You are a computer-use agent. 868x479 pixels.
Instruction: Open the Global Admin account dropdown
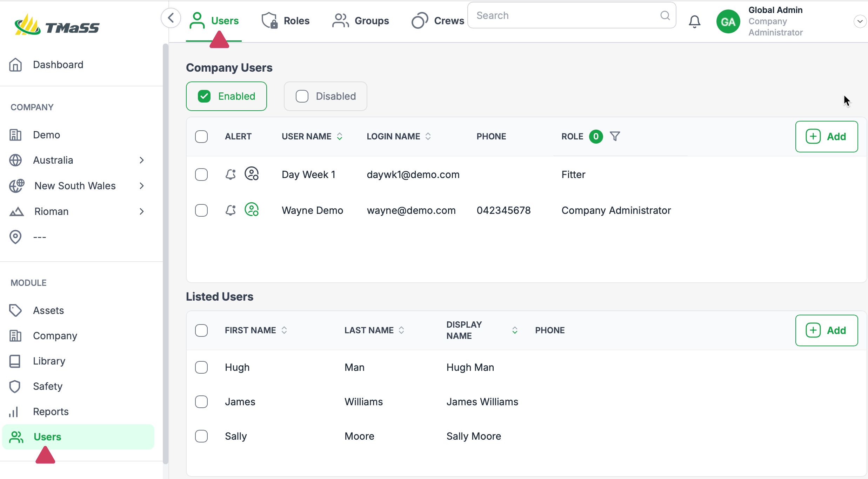click(x=860, y=21)
